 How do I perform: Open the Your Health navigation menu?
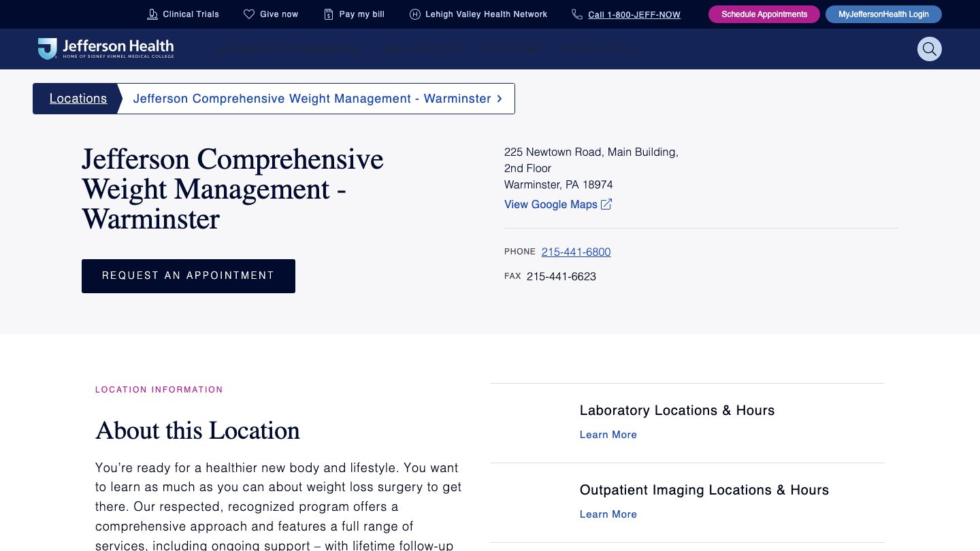pyautogui.click(x=599, y=49)
